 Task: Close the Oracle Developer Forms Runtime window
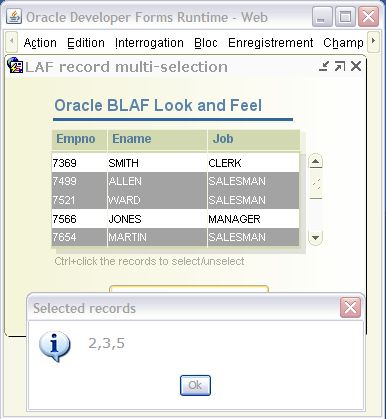click(368, 16)
